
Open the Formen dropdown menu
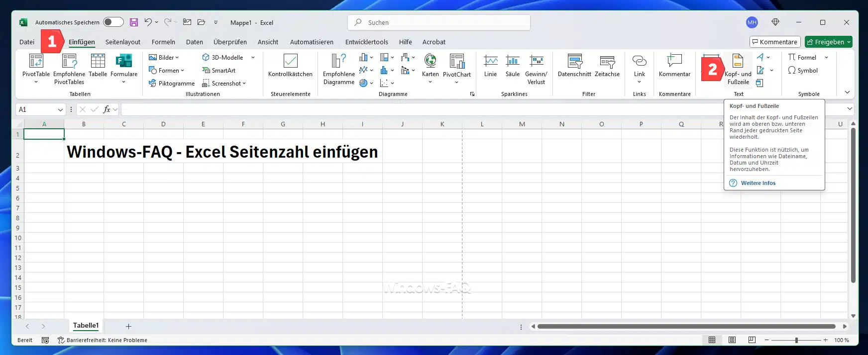[167, 71]
